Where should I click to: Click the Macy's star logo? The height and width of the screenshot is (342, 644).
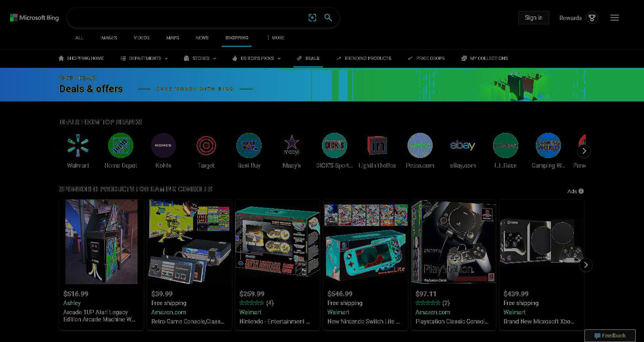click(292, 145)
